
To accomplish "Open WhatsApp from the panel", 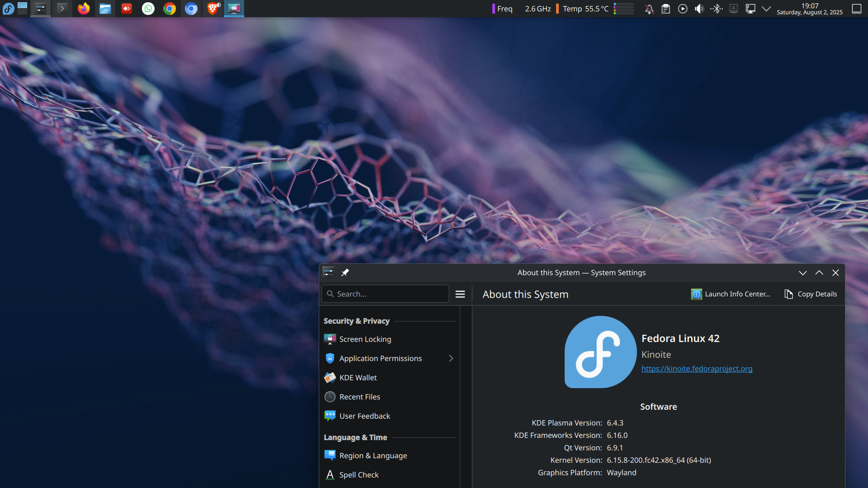I will point(148,8).
